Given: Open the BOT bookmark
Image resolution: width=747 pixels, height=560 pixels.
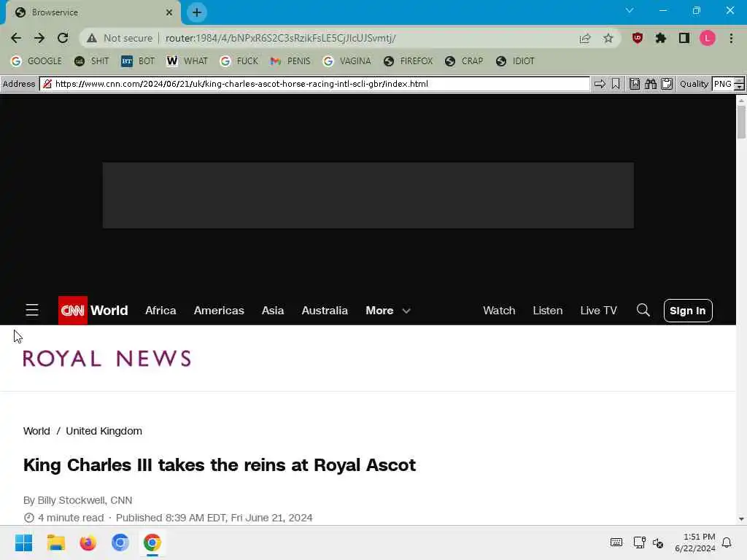Looking at the screenshot, I should pyautogui.click(x=138, y=61).
